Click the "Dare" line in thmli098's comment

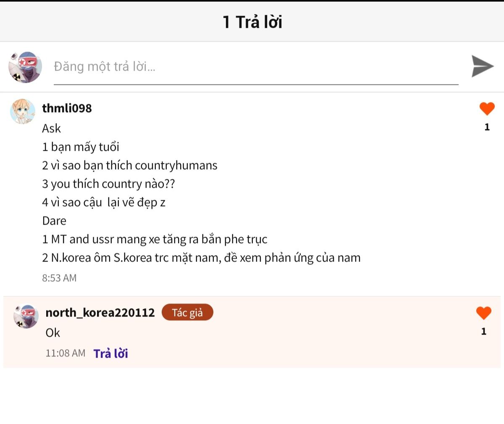(x=54, y=221)
